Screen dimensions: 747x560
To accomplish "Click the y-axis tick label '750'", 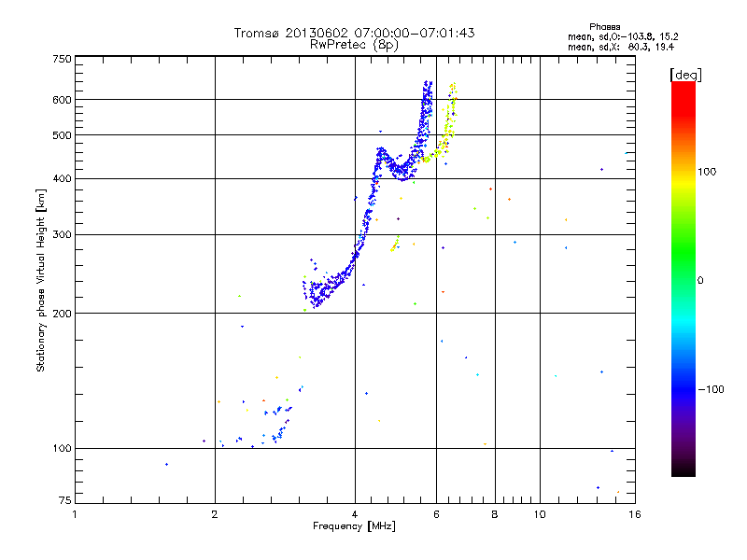I will [62, 59].
